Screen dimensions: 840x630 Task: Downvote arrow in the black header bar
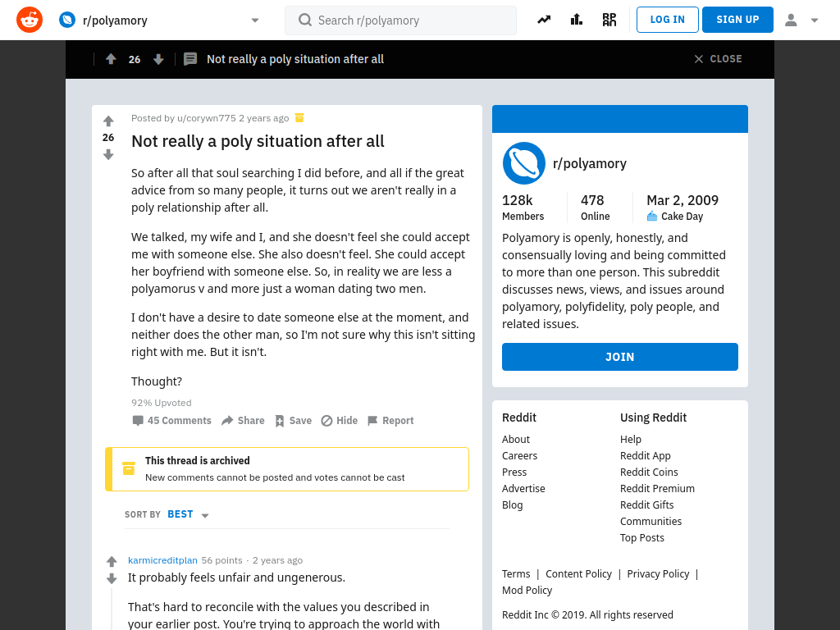tap(158, 59)
